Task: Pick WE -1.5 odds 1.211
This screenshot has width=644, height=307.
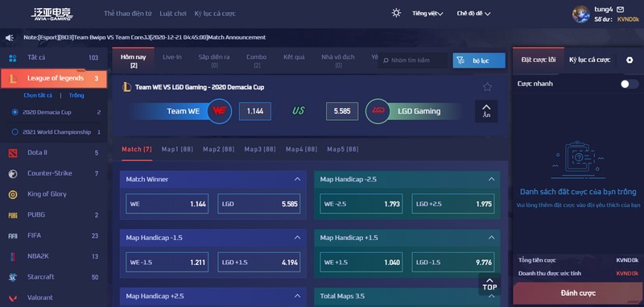Action: (167, 262)
